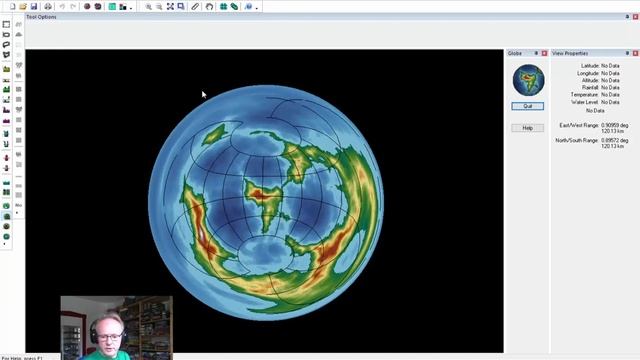Select the yellow-green terrain raise tool
This screenshot has width=640, height=360.
(x=6, y=69)
